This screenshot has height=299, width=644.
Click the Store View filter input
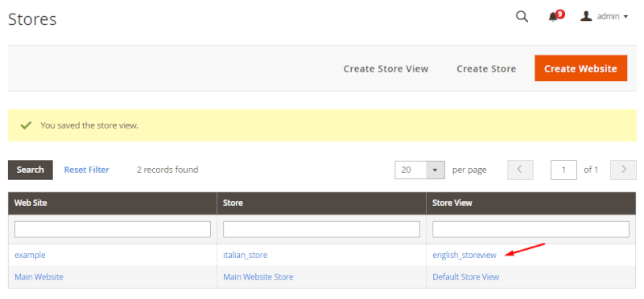(x=530, y=229)
